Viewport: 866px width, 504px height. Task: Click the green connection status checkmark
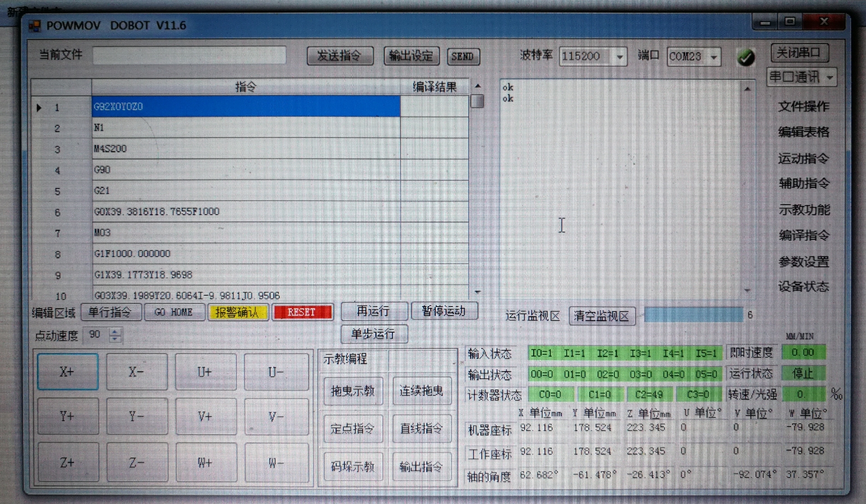pos(746,57)
